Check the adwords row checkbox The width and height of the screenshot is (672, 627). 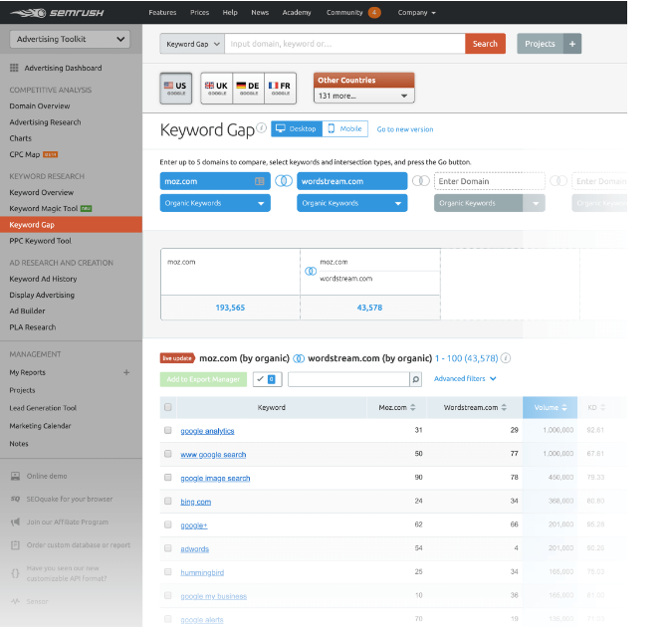(168, 548)
